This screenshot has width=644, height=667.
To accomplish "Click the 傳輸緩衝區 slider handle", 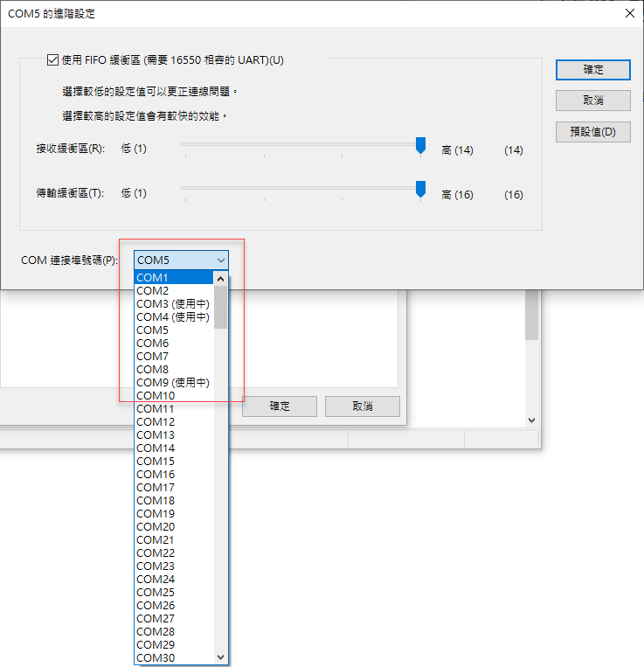I will 420,190.
